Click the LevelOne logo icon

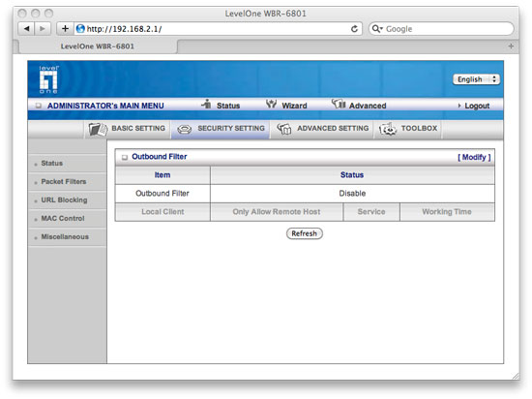coord(48,79)
